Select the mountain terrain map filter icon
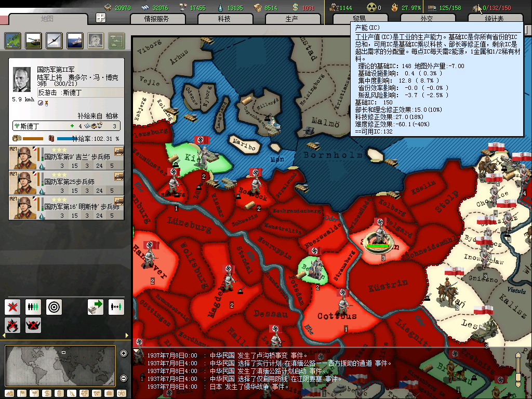The height and width of the screenshot is (399, 532). [9, 393]
